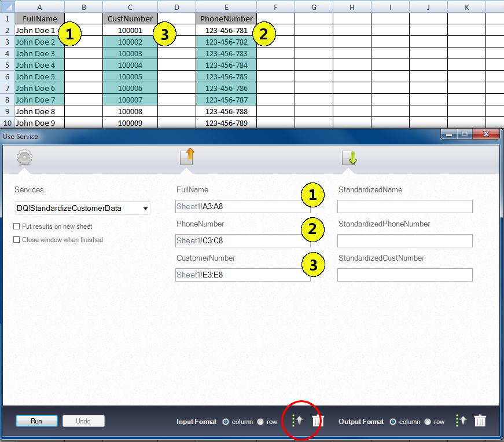Open the services gear tab icon
Screen dimensions: 504x442
click(24, 158)
